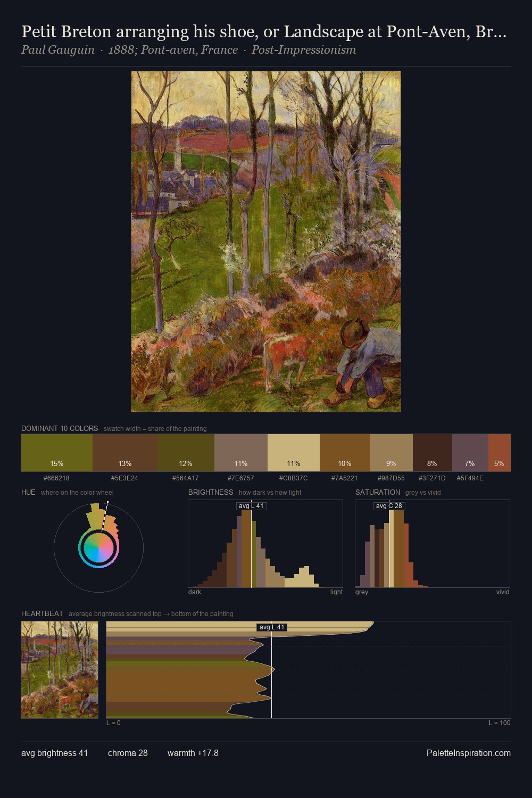This screenshot has width=532, height=798.
Task: Open the PaletteInspiration.com link in footer
Action: pos(469,753)
